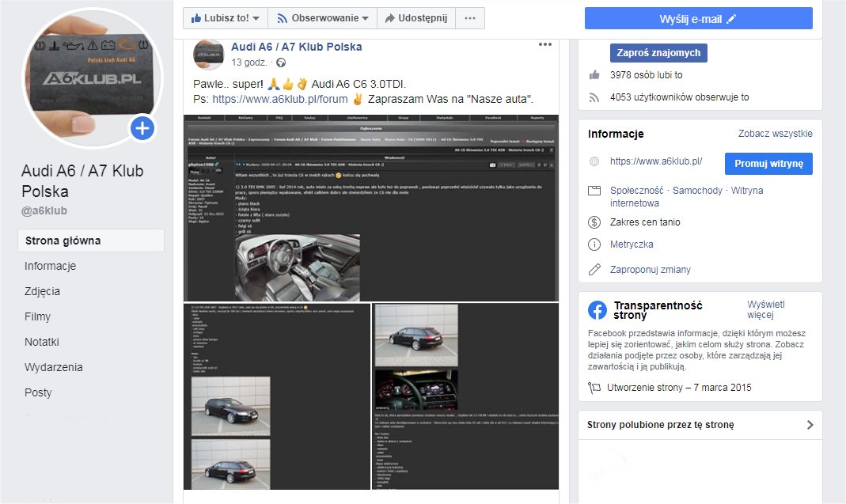This screenshot has width=846, height=504.
Task: Open the three-dots menu next to Udostępnij
Action: (470, 18)
